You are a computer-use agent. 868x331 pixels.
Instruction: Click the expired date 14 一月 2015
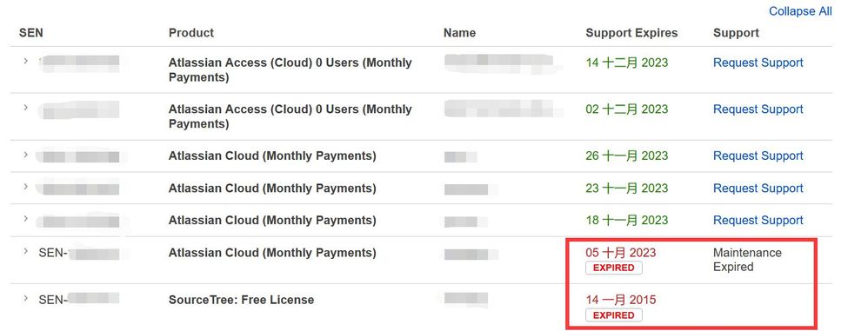pyautogui.click(x=620, y=300)
